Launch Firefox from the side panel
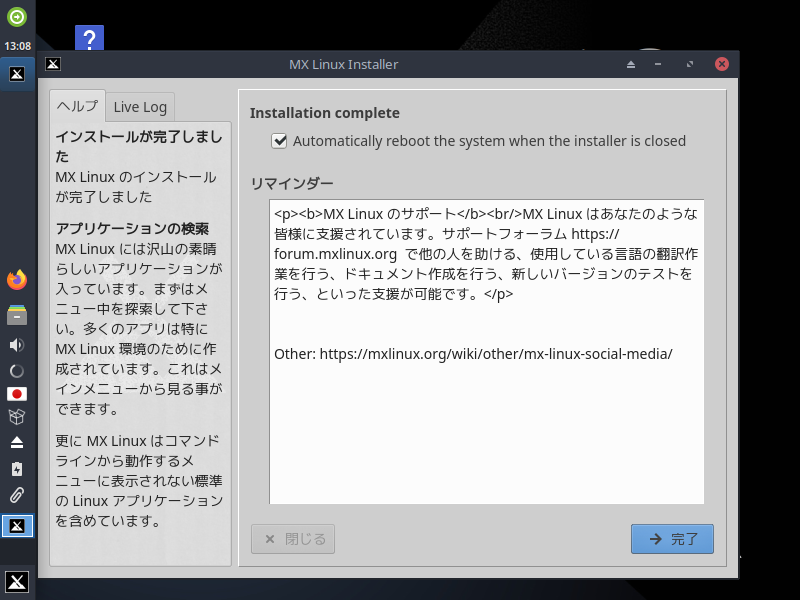Screen dimensions: 800x600 point(17,280)
